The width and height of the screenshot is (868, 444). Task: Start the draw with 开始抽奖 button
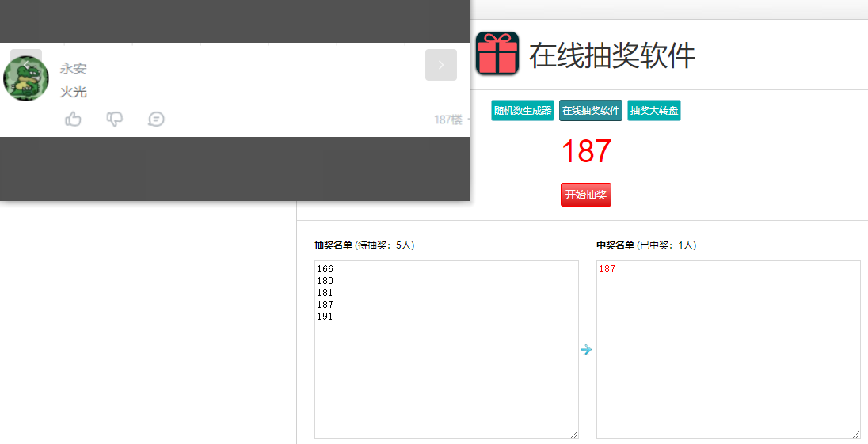click(x=586, y=195)
